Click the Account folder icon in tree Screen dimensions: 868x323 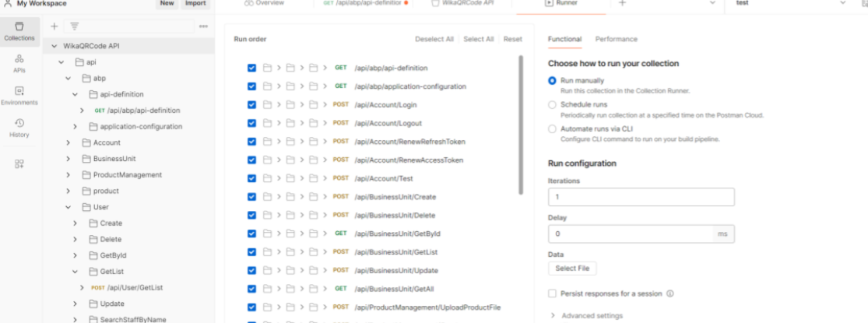(86, 142)
